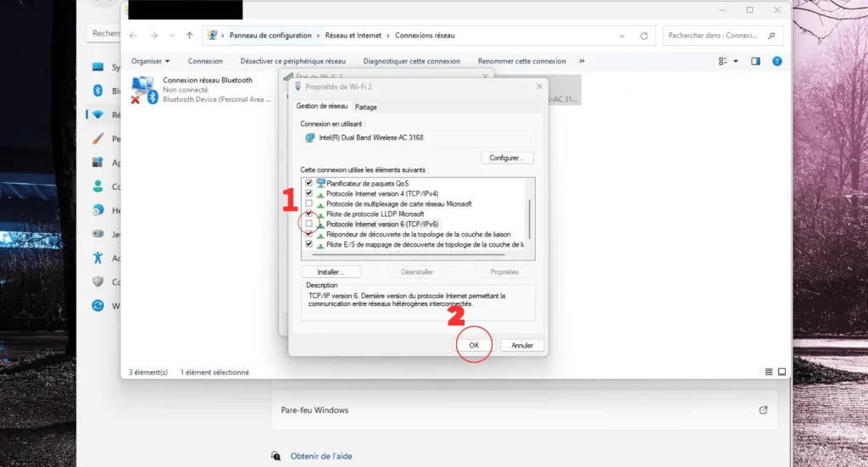Click the search magnifier icon
This screenshot has width=868, height=467.
point(771,36)
